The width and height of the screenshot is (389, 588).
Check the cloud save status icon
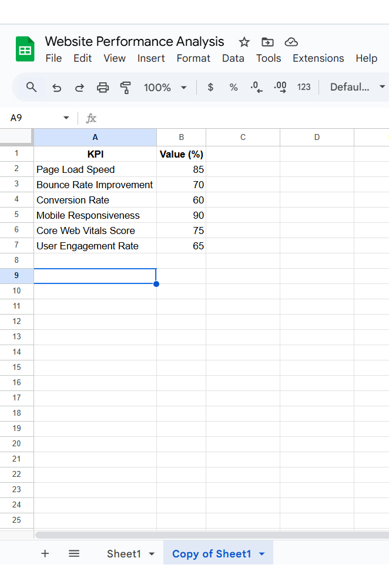coord(291,42)
